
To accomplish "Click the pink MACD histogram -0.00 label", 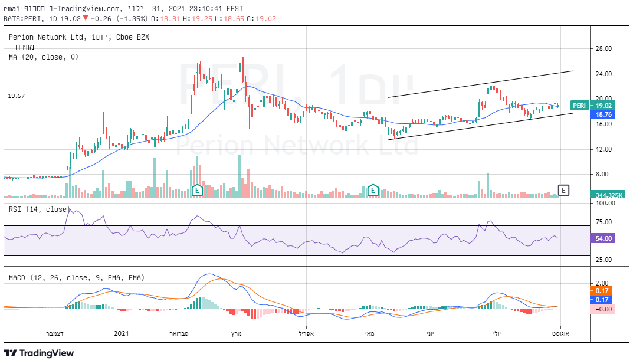I will [x=603, y=309].
